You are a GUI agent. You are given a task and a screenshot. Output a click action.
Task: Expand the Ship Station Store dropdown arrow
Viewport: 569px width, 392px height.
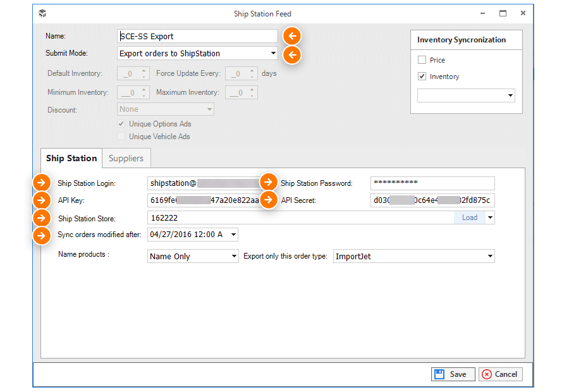point(490,217)
